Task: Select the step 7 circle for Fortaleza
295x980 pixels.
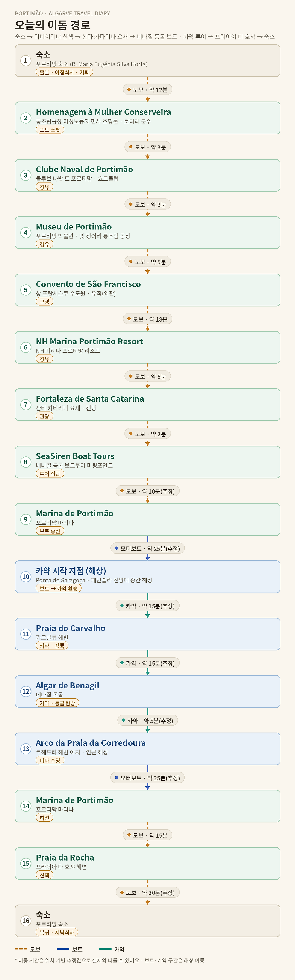Action: [x=26, y=404]
